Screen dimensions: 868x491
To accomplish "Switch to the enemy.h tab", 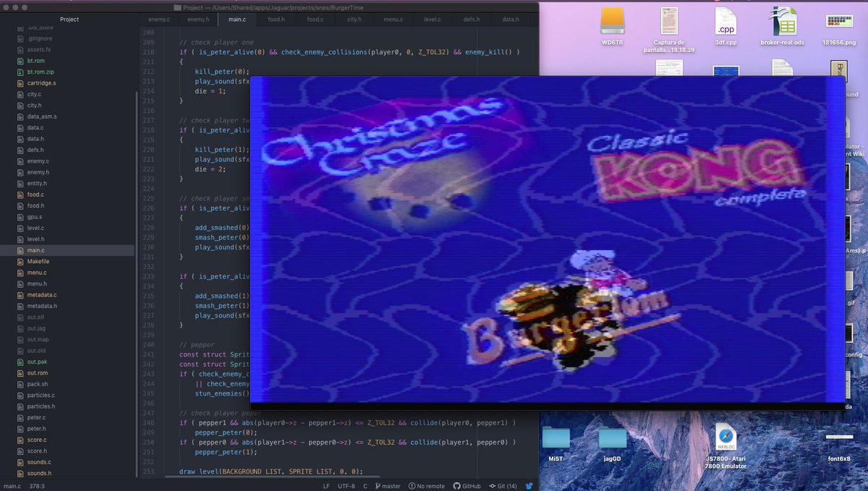I will [198, 20].
